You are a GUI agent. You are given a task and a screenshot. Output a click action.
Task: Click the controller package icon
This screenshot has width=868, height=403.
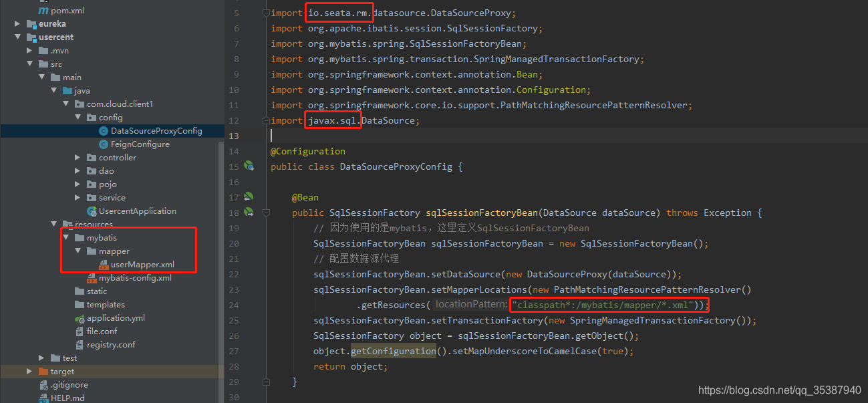coord(92,158)
